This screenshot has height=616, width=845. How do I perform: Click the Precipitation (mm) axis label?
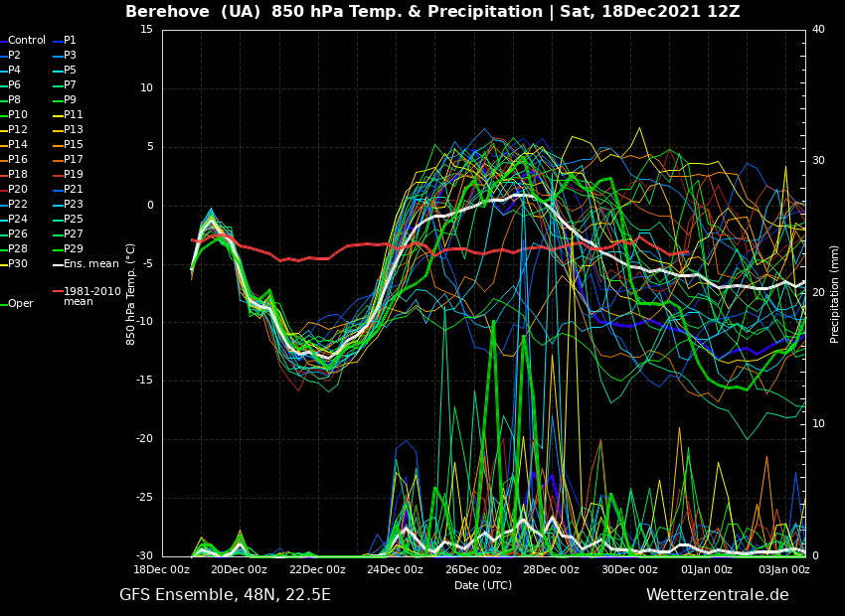(835, 293)
